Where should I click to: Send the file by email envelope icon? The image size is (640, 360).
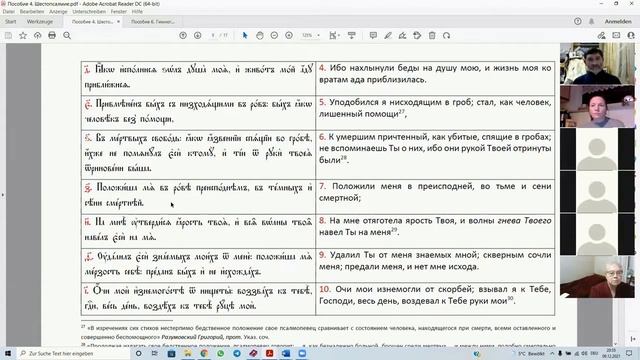pyautogui.click(x=616, y=36)
